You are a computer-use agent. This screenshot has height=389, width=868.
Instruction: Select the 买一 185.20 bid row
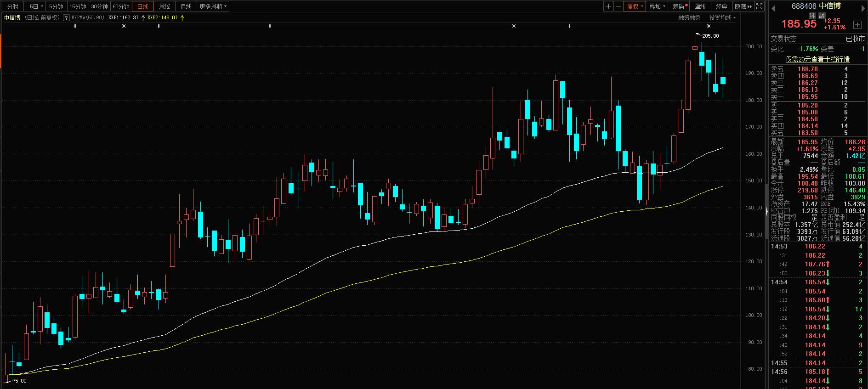coord(818,106)
